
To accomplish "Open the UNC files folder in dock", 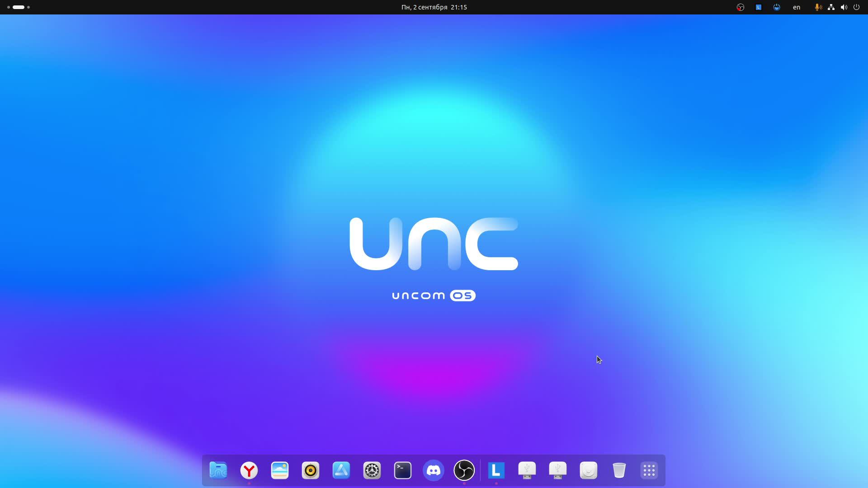I will pos(218,470).
